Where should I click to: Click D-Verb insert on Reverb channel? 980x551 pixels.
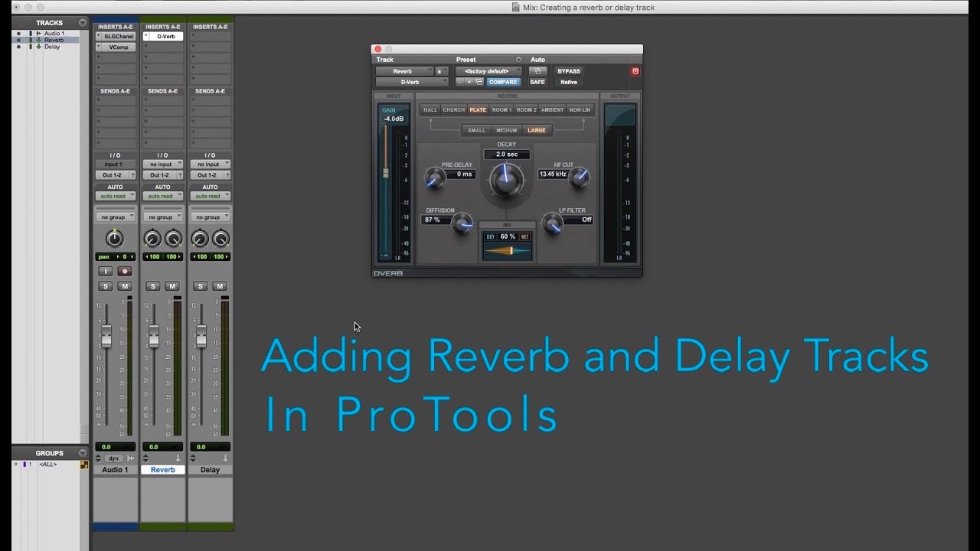(x=163, y=36)
